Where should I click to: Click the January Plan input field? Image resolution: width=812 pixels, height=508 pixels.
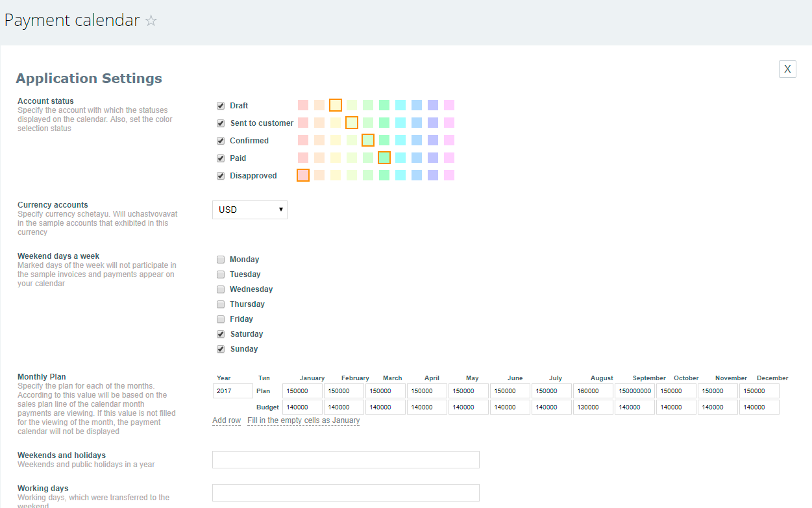302,391
